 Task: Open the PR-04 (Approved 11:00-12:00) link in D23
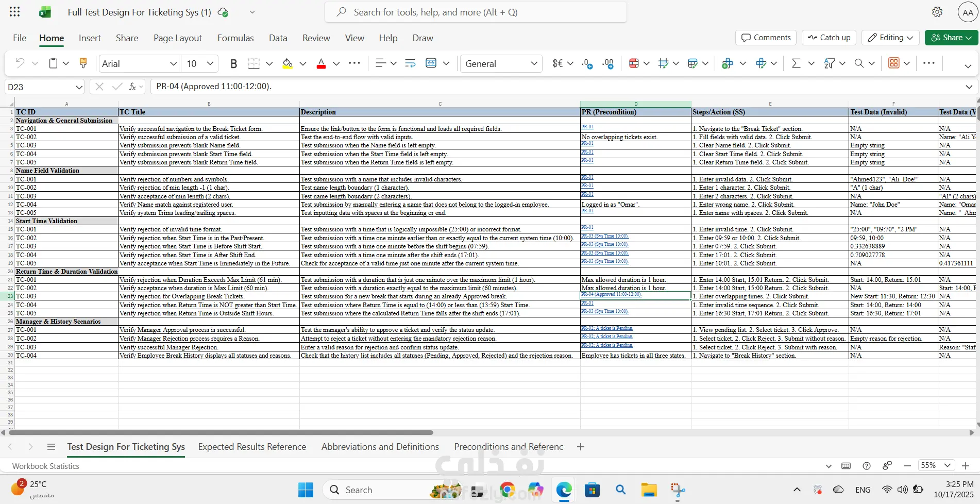pyautogui.click(x=611, y=294)
